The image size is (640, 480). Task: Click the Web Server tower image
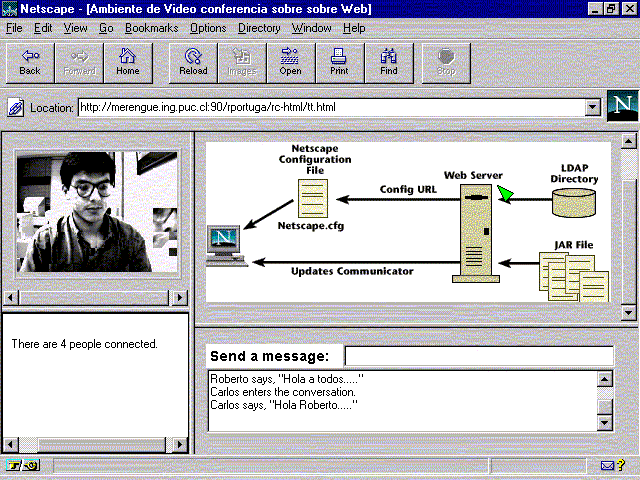pos(476,233)
